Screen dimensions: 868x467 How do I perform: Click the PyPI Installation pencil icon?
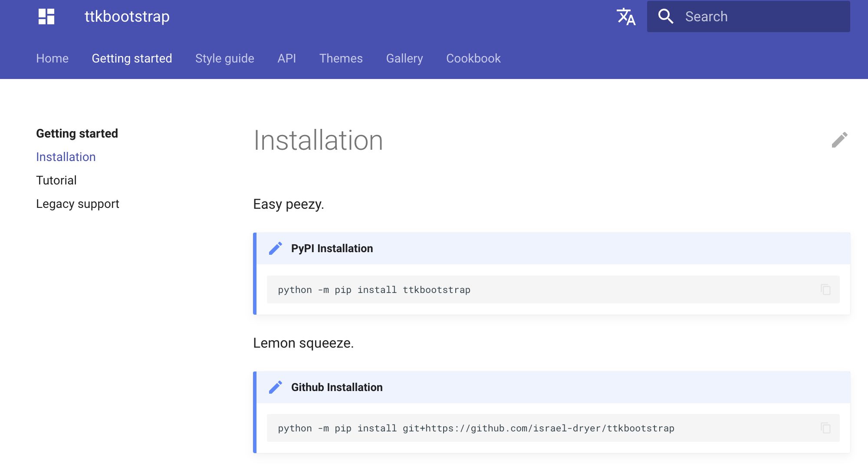coord(276,248)
